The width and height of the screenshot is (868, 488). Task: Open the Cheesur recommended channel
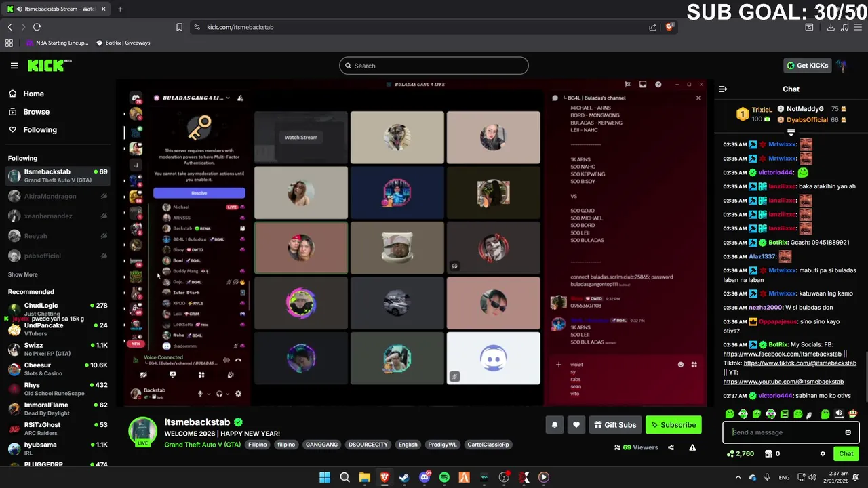coord(58,369)
